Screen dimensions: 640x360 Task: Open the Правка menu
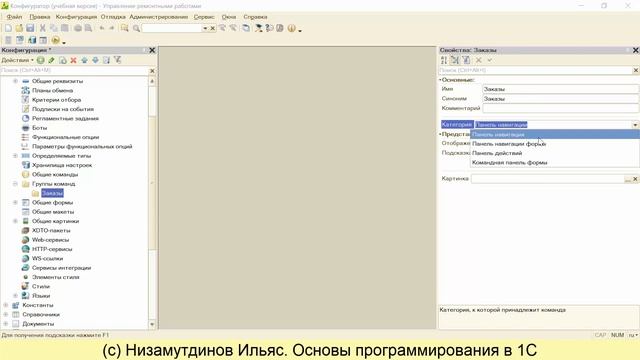[40, 17]
